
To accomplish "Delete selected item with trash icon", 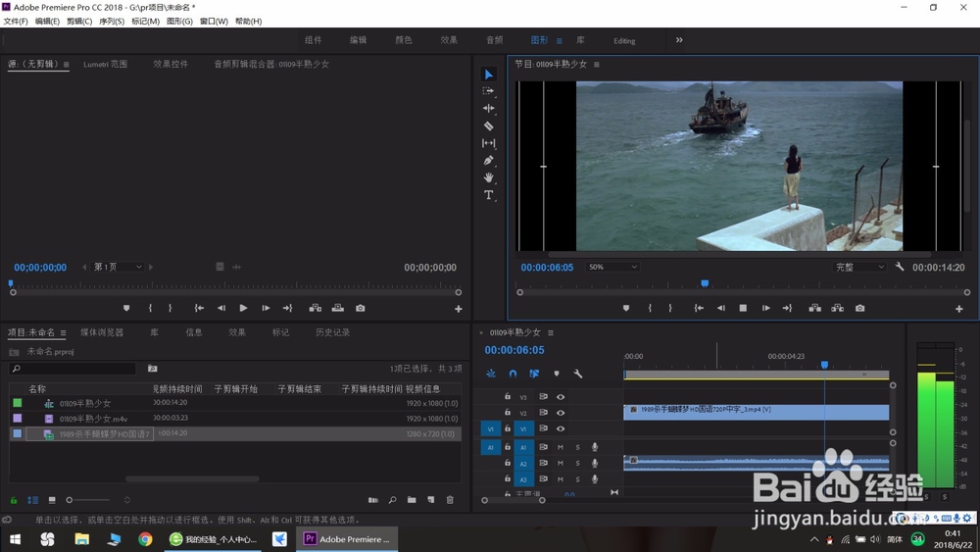I will pos(450,500).
